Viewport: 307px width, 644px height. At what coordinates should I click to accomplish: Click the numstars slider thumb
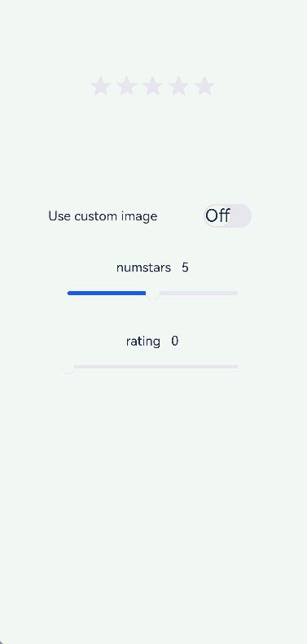(x=152, y=293)
